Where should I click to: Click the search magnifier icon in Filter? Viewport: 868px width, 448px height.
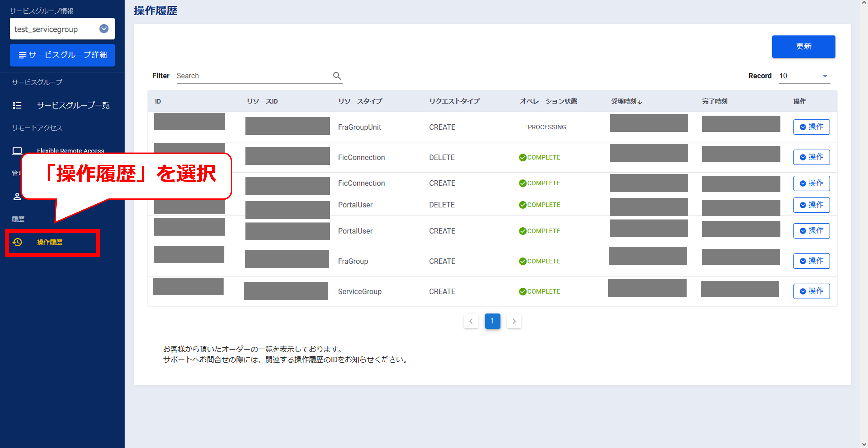pyautogui.click(x=337, y=76)
